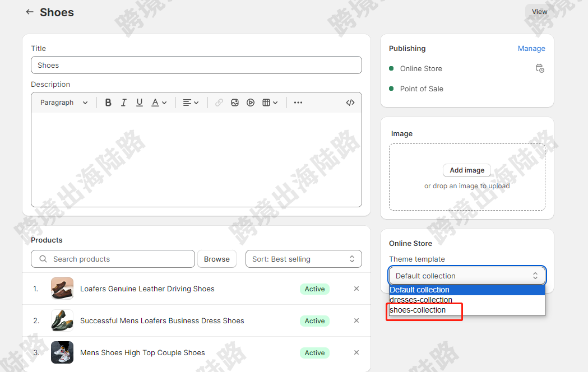
Task: Toggle bold formatting in description editor
Action: (108, 103)
